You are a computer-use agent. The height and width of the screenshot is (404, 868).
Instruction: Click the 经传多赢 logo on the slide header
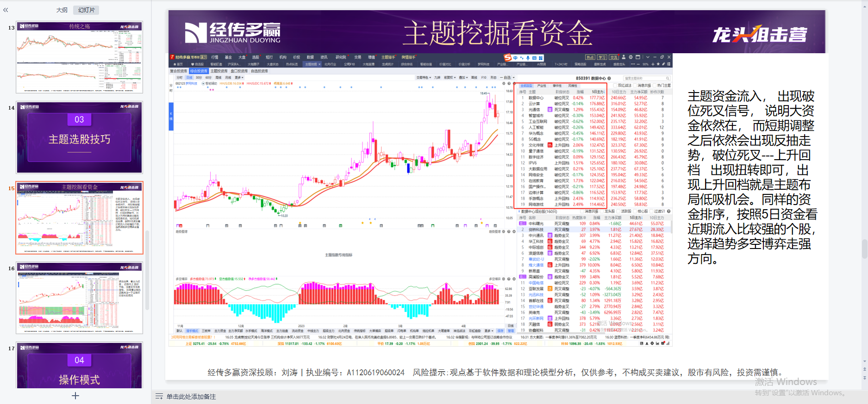tap(232, 33)
